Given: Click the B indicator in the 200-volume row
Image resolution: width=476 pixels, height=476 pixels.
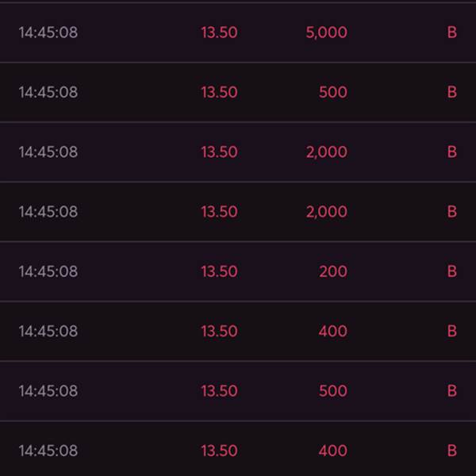Looking at the screenshot, I should [x=451, y=271].
